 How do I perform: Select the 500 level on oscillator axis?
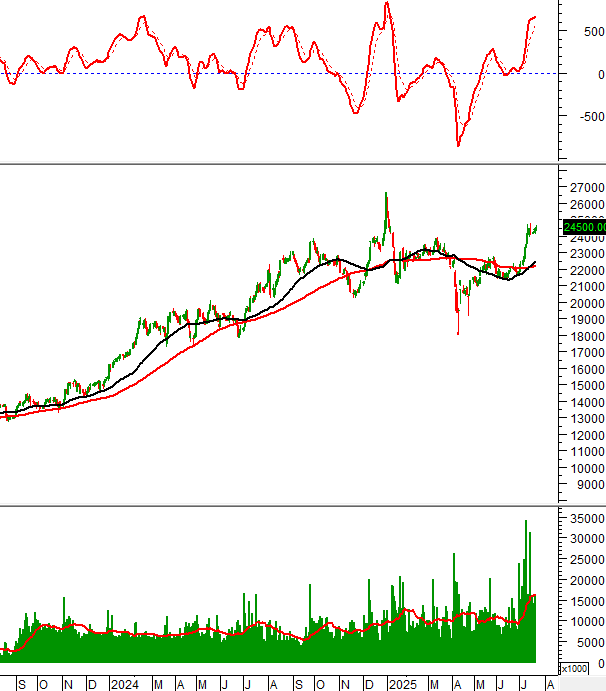tap(594, 32)
